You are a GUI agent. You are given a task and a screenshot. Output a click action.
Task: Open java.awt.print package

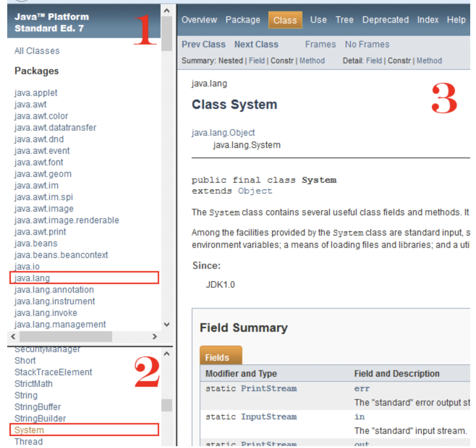tap(40, 232)
